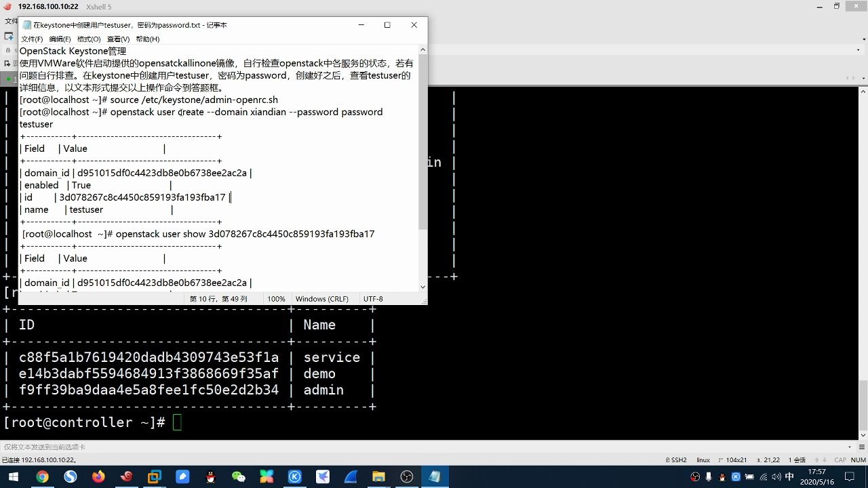Open the colorful pinwheel app in taskbar
868x488 pixels.
point(267,476)
